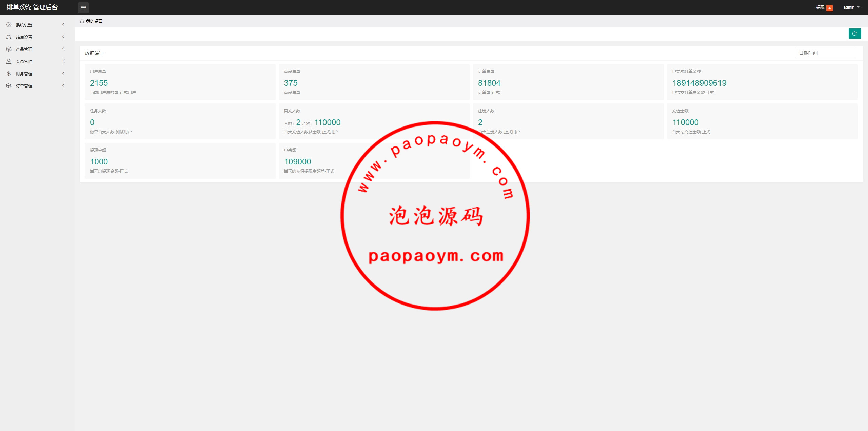Click the 已提交订单总金额-正式 caption
This screenshot has height=431, width=868.
[693, 93]
